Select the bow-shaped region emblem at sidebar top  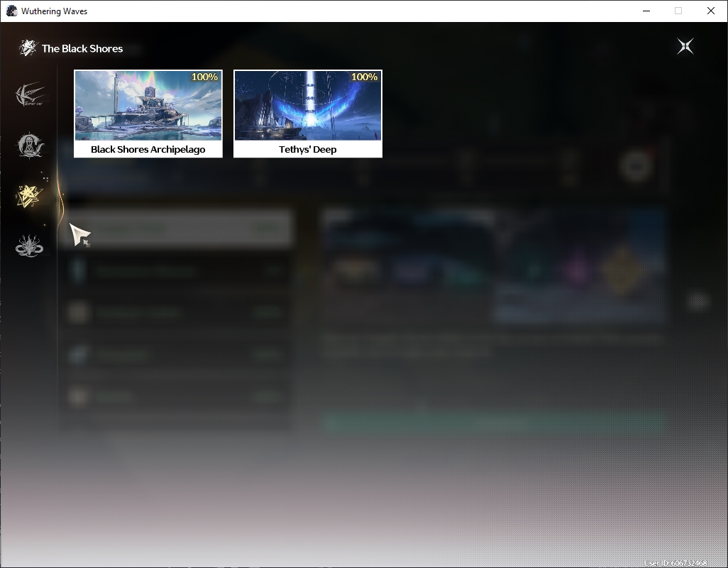click(30, 94)
